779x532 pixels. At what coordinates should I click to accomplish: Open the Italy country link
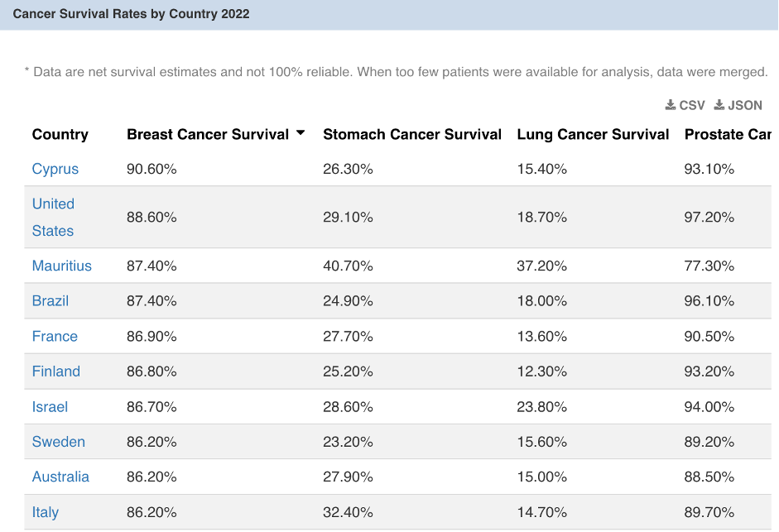pos(46,512)
